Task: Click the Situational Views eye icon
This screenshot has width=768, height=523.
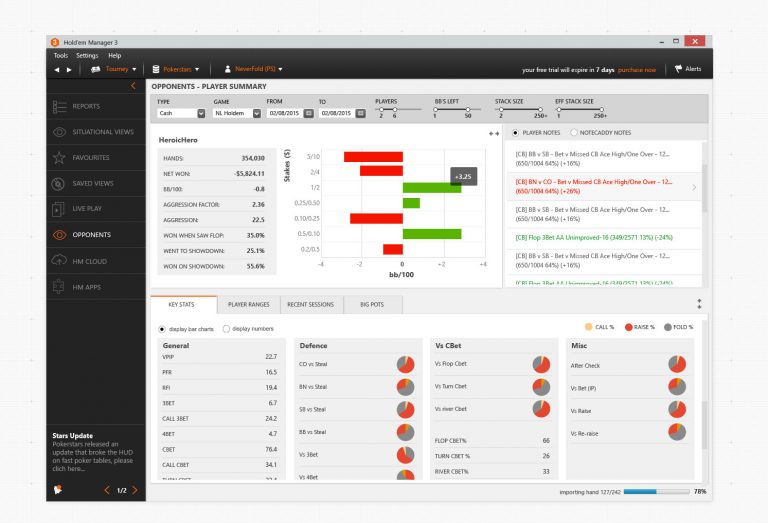Action: [60, 132]
